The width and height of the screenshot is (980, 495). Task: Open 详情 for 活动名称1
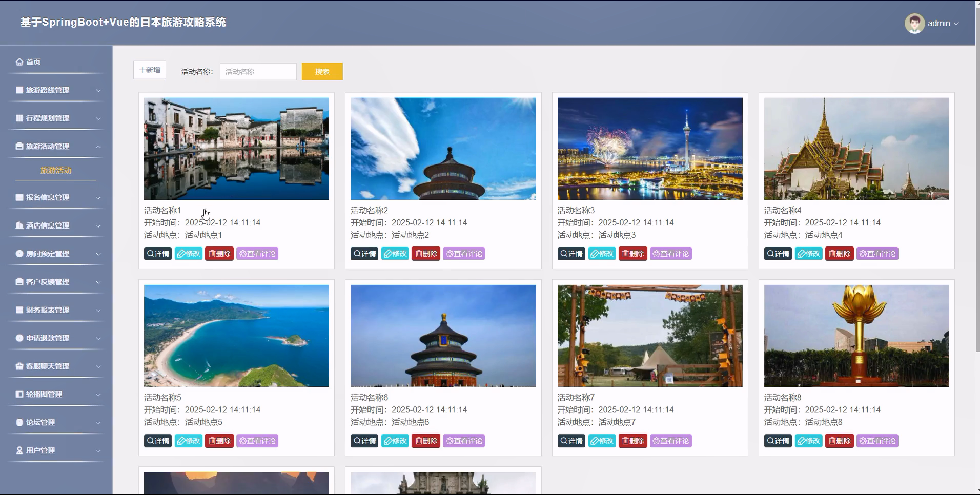[x=158, y=254]
